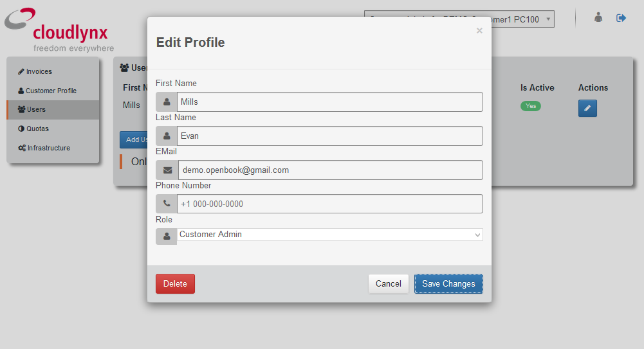Click the user profile icon in header
644x349 pixels.
(x=598, y=17)
